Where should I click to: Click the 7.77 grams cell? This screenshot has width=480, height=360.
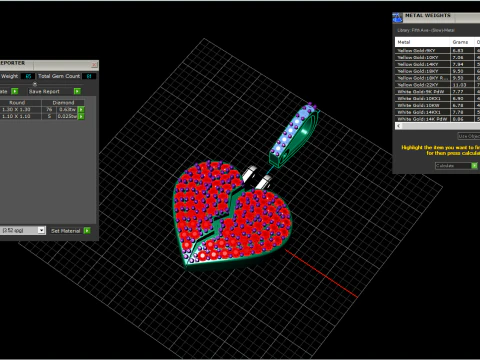pos(462,92)
